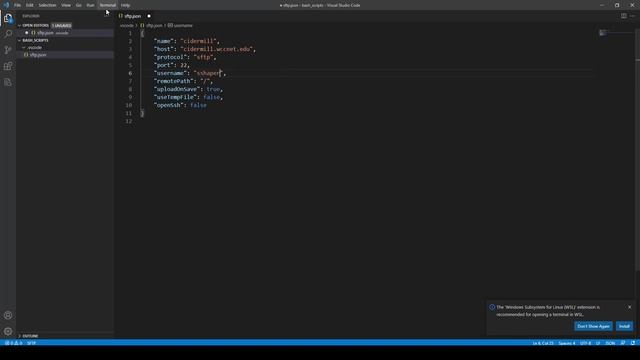Click username in the breadcrumb
The width and height of the screenshot is (640, 360).
pos(183,25)
